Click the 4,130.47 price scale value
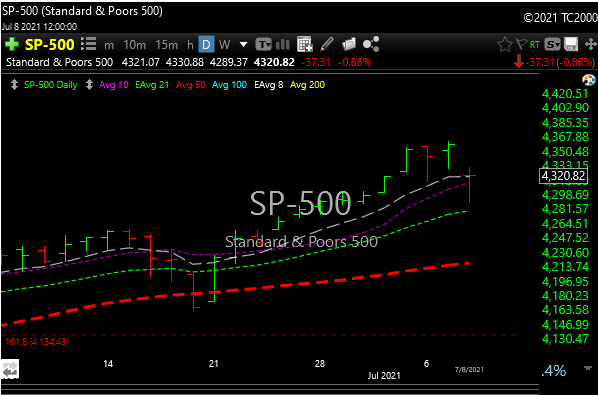Viewport: 598px width, 395px height. pos(565,339)
